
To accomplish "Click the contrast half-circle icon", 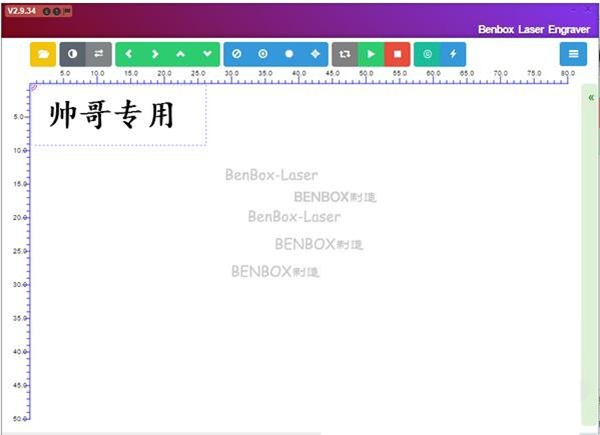I will pos(72,54).
